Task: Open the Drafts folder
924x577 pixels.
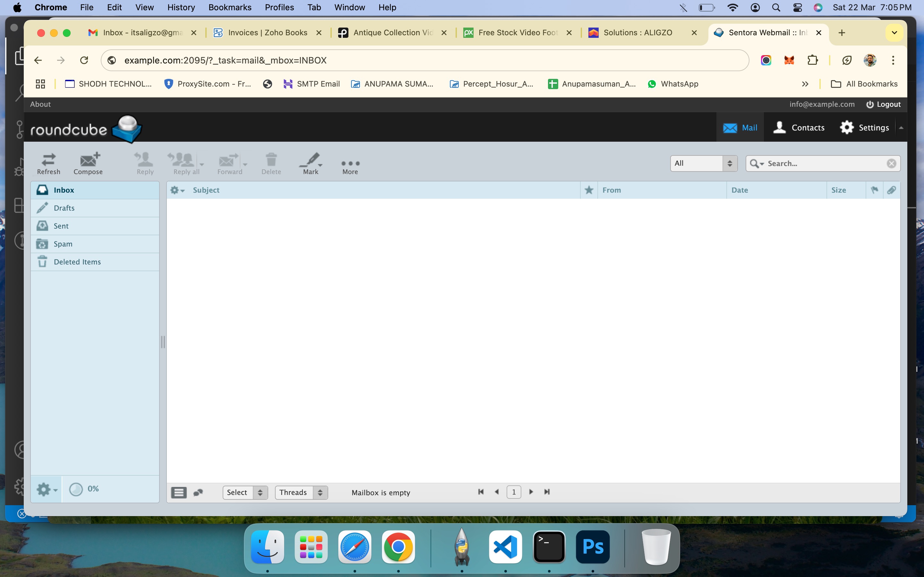Action: pos(64,208)
